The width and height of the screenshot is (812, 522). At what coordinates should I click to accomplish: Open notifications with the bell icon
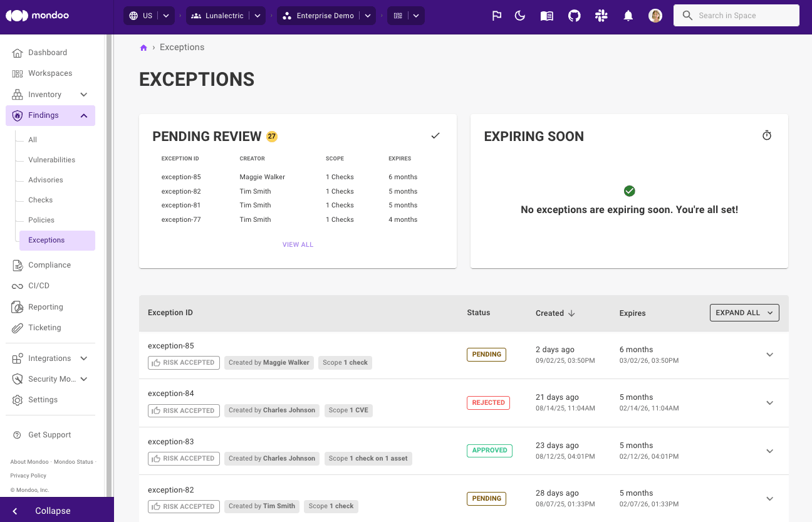pos(628,16)
